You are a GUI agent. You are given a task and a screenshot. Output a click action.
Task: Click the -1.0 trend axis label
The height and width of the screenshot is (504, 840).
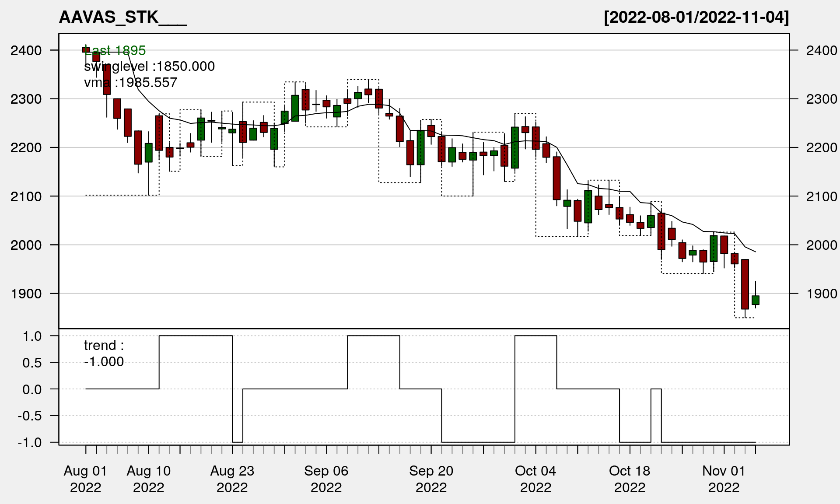click(x=30, y=443)
